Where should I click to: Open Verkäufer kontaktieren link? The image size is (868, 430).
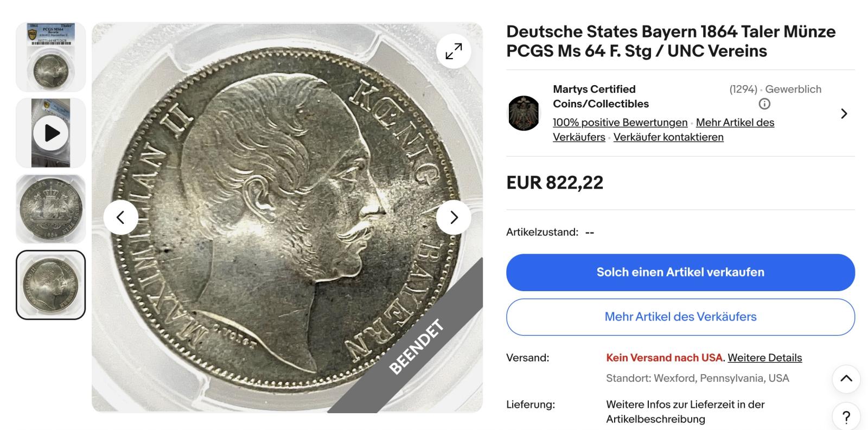668,137
